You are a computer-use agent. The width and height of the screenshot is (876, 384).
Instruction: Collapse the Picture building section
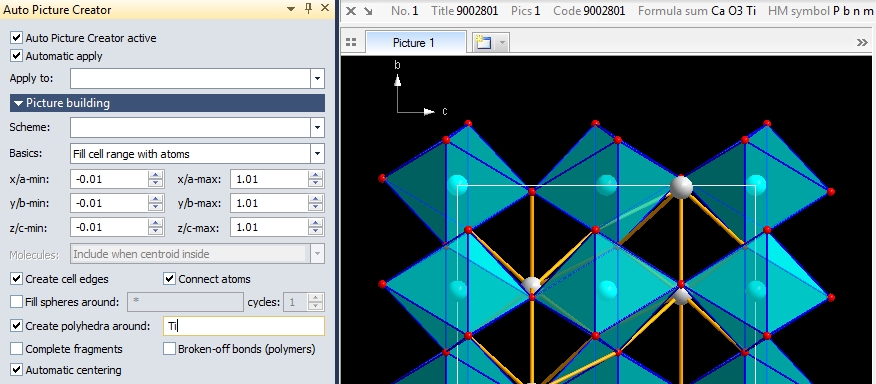pyautogui.click(x=167, y=103)
